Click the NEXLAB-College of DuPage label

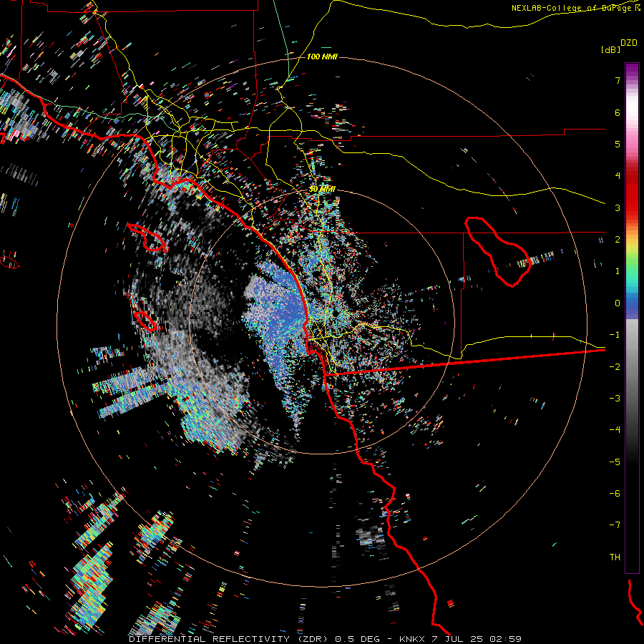(x=572, y=8)
